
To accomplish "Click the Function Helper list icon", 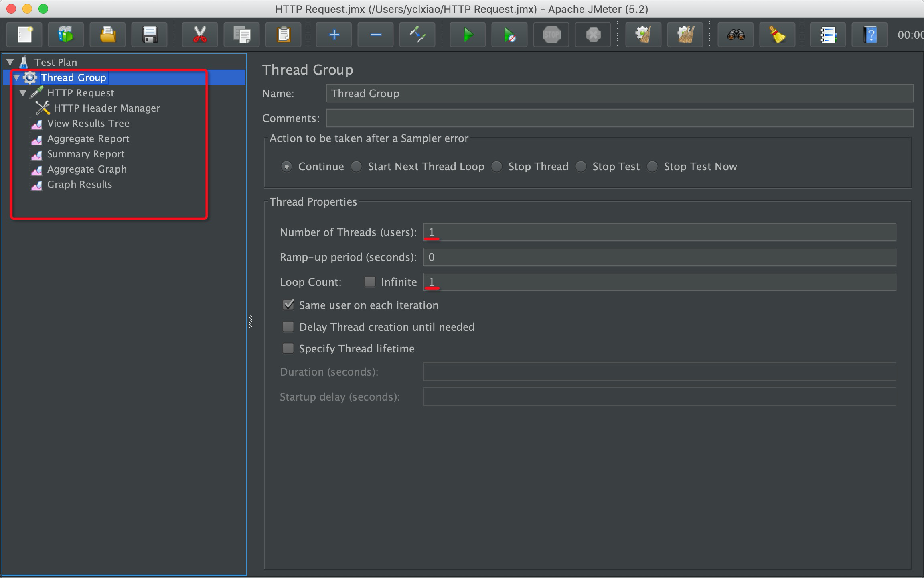I will (828, 35).
